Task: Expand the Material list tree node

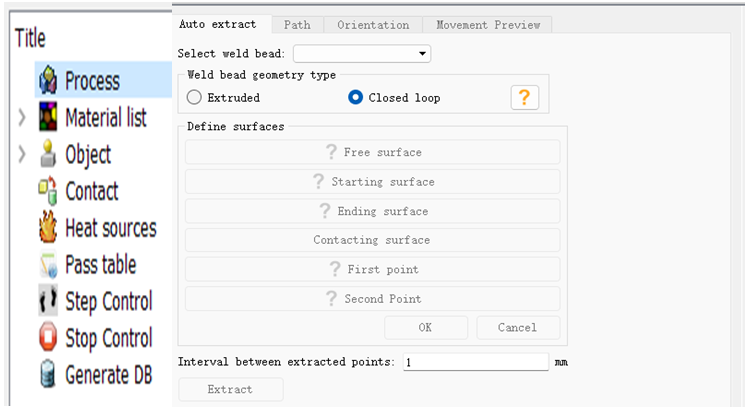Action: [x=22, y=118]
